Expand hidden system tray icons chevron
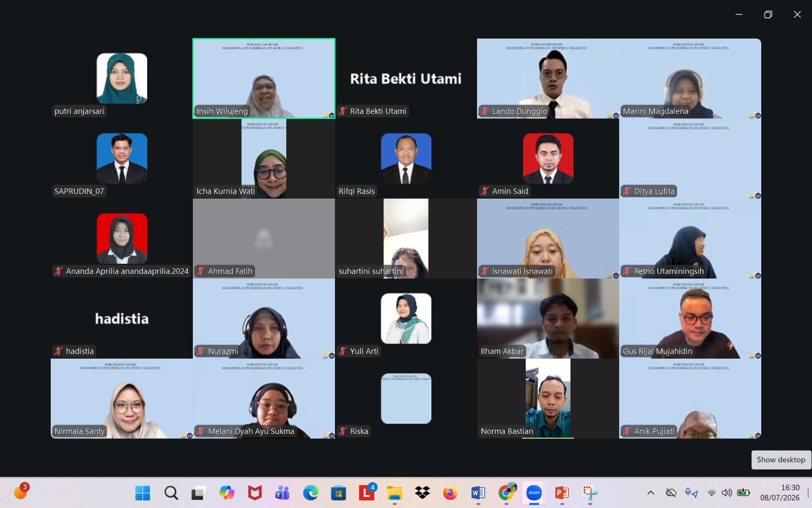The height and width of the screenshot is (508, 812). (x=651, y=493)
